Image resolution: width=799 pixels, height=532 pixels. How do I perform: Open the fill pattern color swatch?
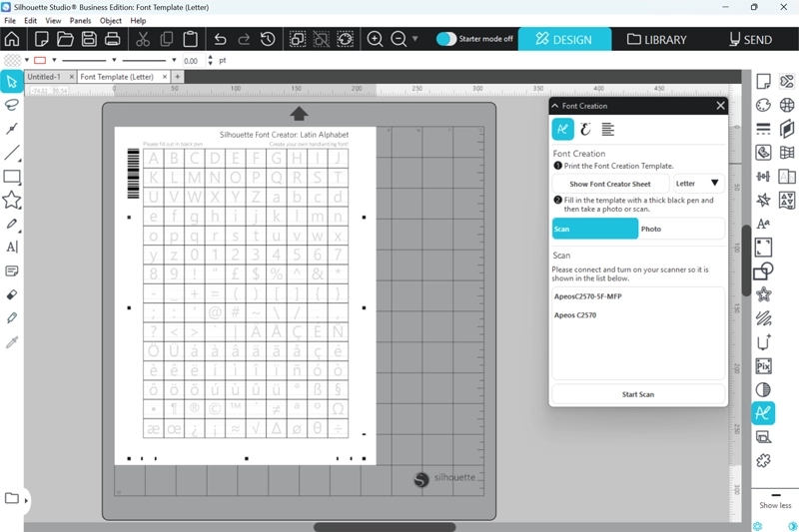pos(12,61)
